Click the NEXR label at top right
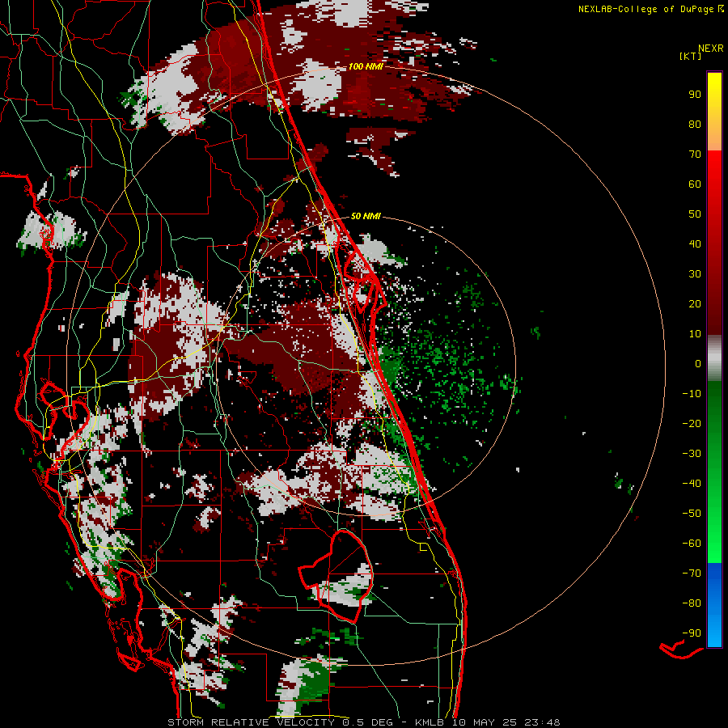Image resolution: width=728 pixels, height=728 pixels. coord(711,49)
